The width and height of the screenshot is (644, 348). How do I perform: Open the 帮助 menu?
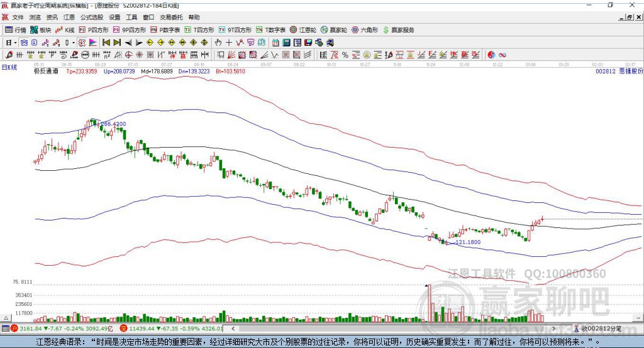click(x=194, y=17)
